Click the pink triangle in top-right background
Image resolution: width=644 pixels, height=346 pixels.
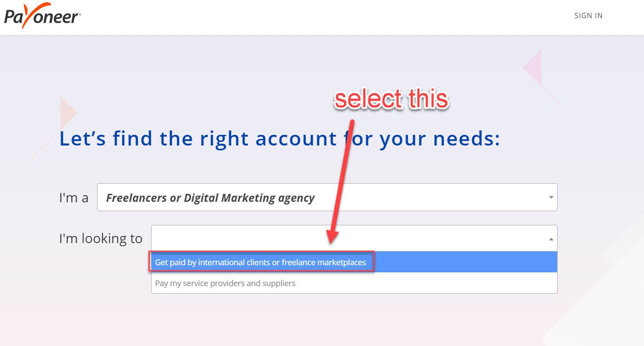pos(534,67)
